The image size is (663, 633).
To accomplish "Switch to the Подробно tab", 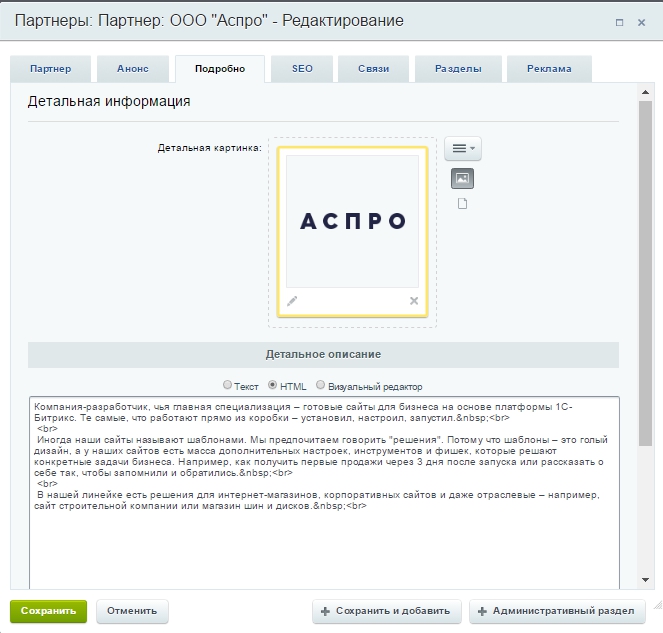I will pyautogui.click(x=220, y=69).
